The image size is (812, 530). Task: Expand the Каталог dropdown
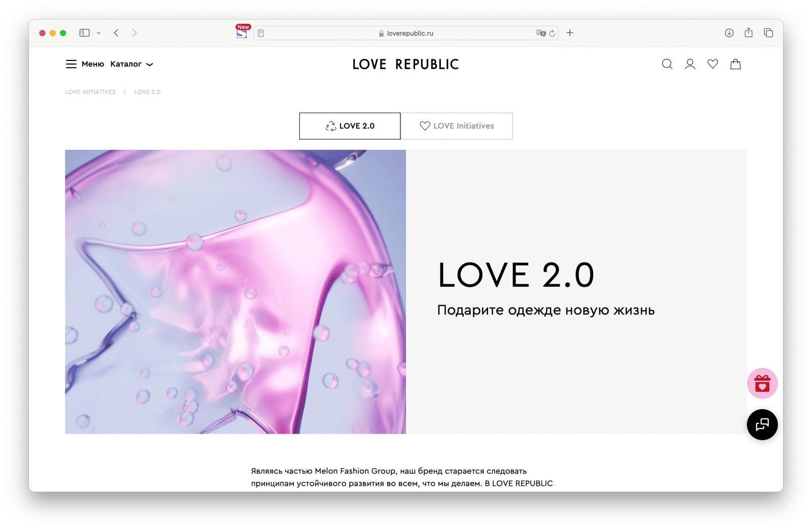(131, 64)
